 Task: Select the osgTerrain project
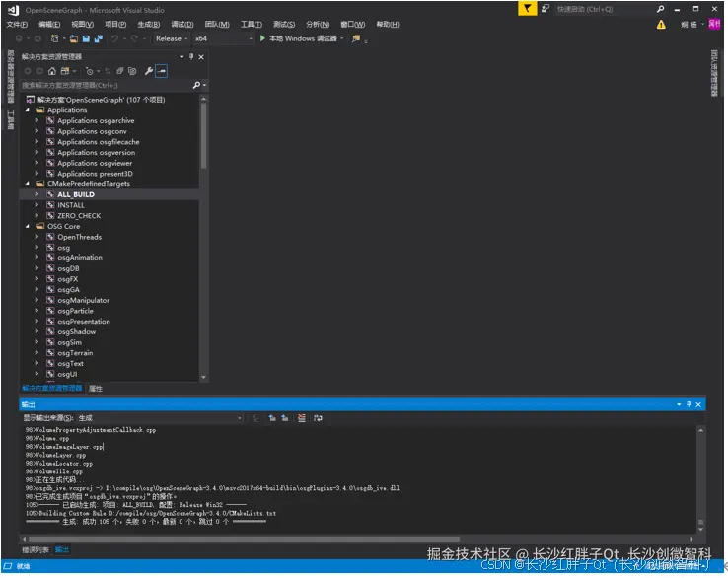[75, 353]
